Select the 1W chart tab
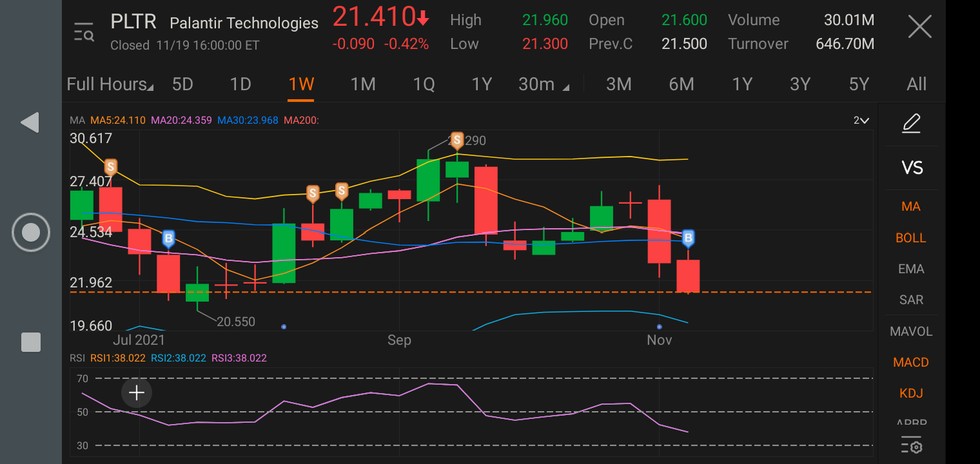Image resolution: width=980 pixels, height=464 pixels. 301,84
